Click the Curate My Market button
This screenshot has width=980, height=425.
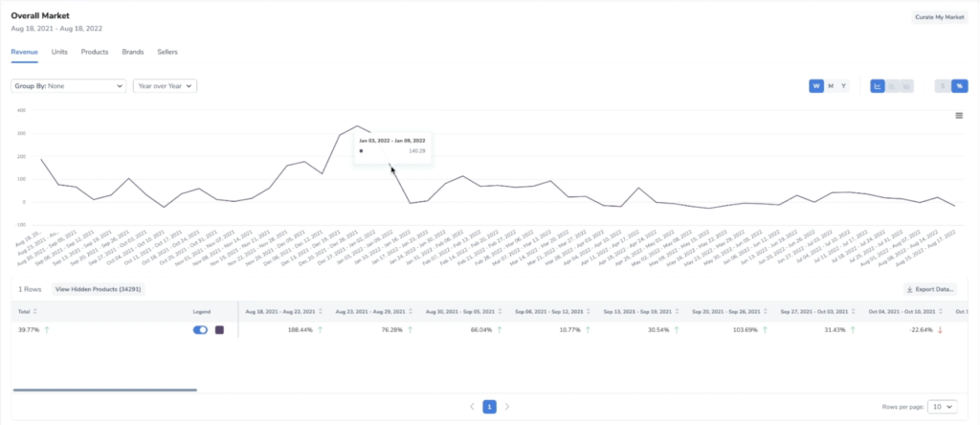pyautogui.click(x=939, y=17)
